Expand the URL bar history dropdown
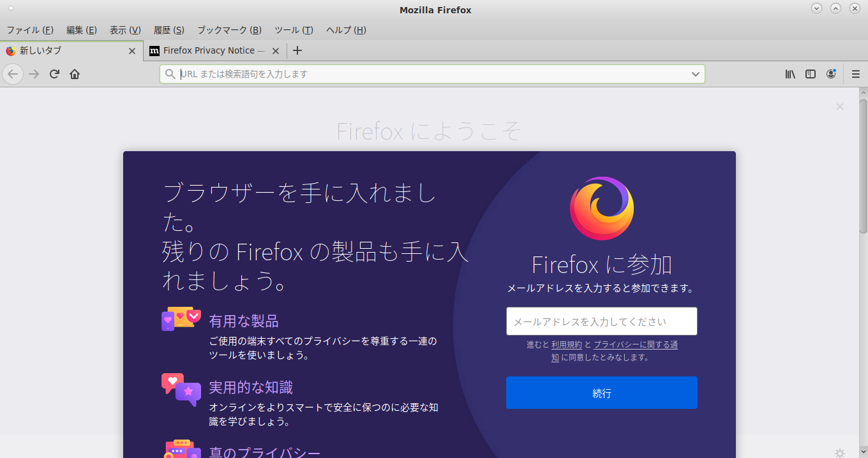Viewport: 868px width, 458px height. [x=696, y=74]
